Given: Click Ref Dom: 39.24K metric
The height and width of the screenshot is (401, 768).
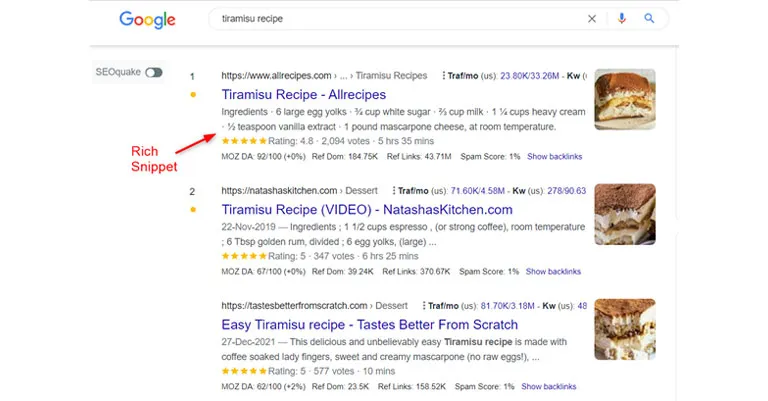Looking at the screenshot, I should 343,272.
